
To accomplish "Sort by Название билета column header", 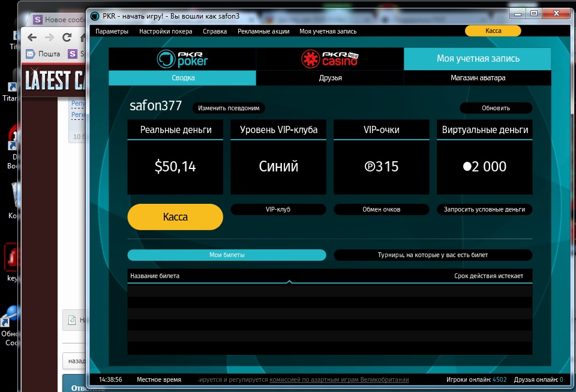I will 155,276.
